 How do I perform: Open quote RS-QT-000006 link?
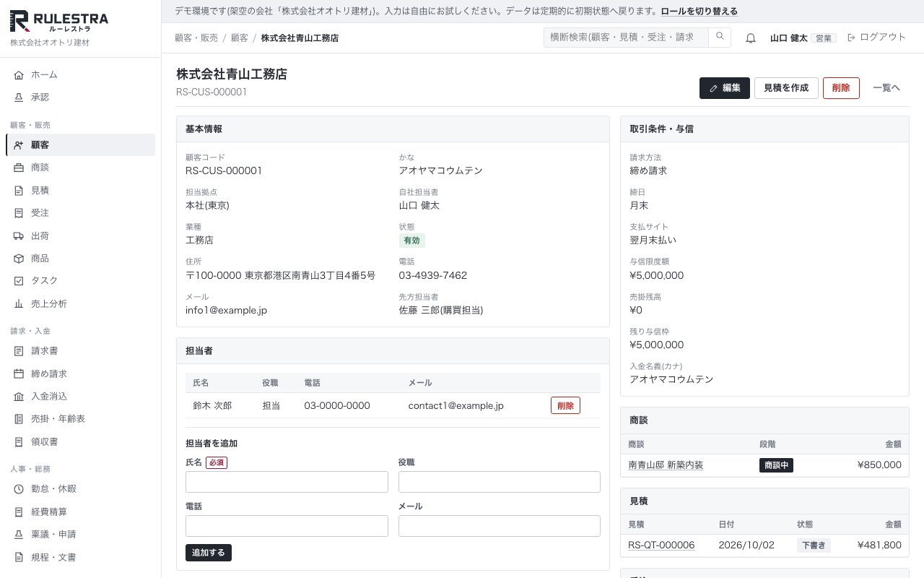coord(661,545)
